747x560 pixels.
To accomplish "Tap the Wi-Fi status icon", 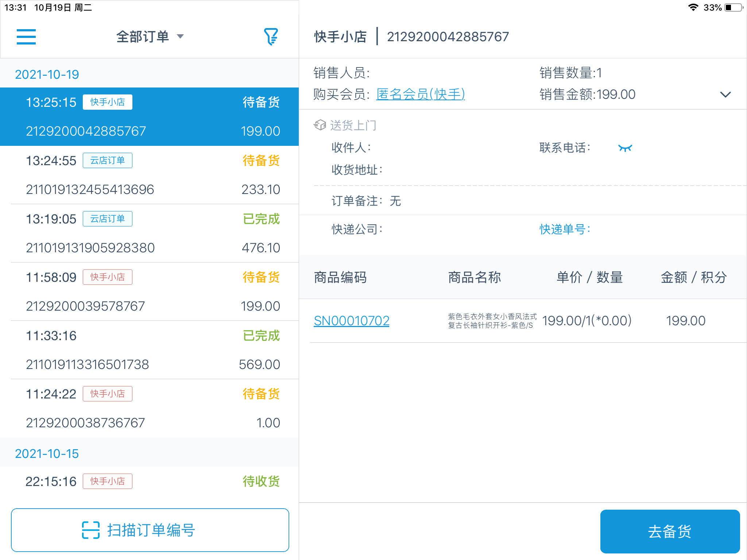I will [693, 7].
